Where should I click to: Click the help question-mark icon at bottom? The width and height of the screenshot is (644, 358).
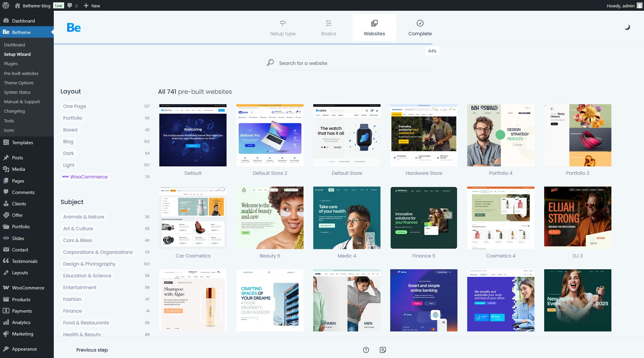[366, 350]
